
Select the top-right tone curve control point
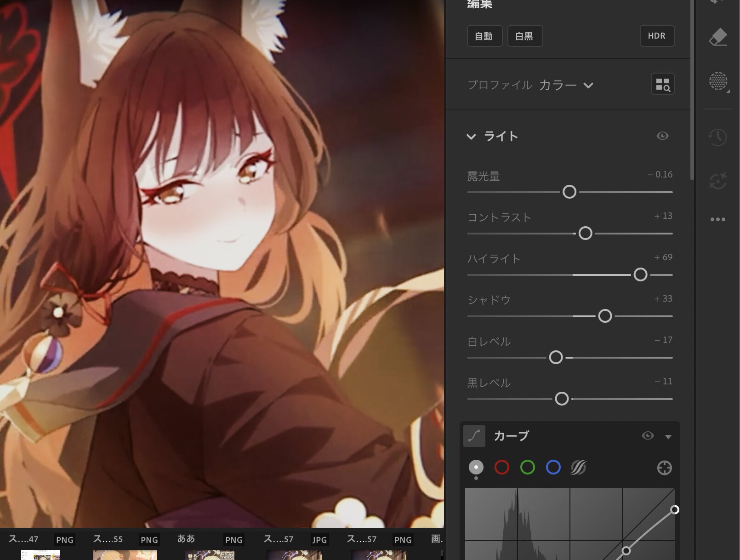(674, 509)
